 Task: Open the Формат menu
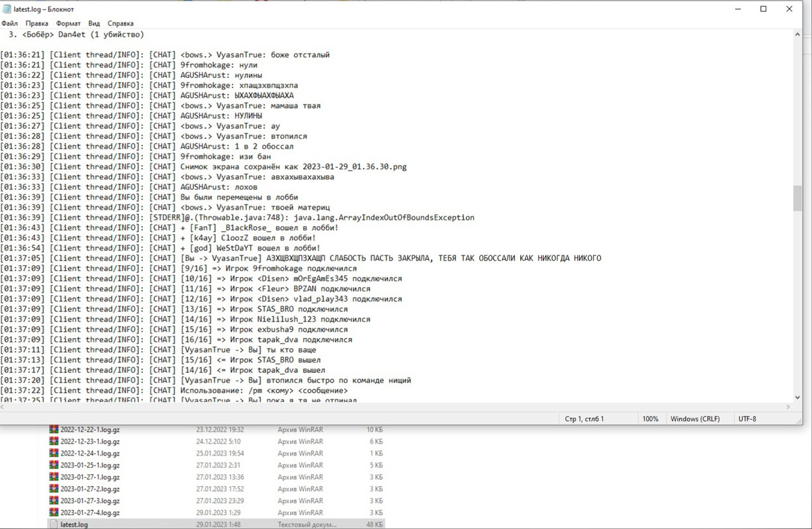[x=69, y=23]
